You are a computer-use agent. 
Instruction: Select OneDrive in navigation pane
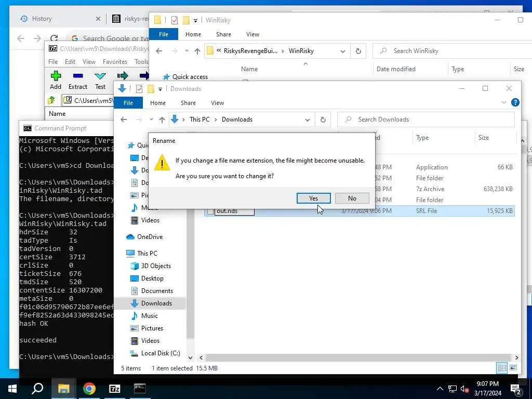tap(150, 237)
